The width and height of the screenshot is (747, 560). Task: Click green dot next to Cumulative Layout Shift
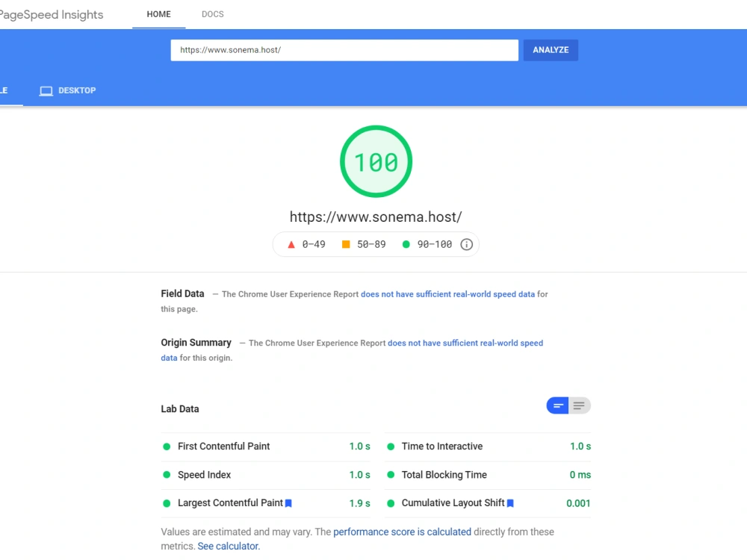pyautogui.click(x=391, y=503)
